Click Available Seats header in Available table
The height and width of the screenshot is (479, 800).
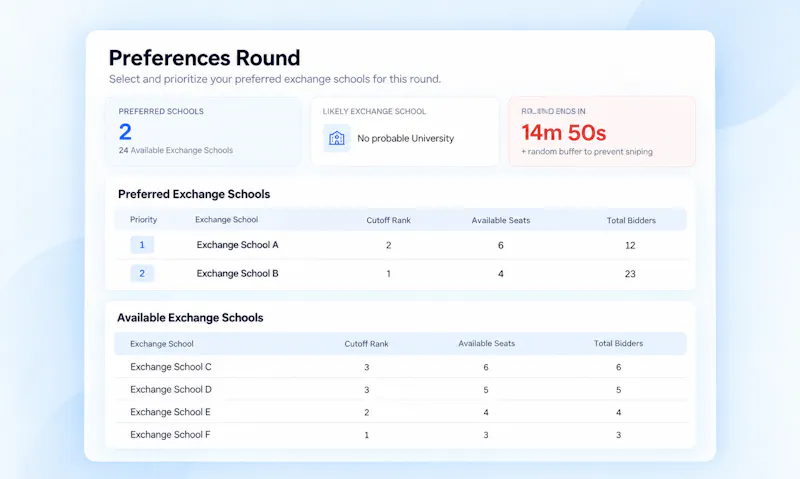486,343
